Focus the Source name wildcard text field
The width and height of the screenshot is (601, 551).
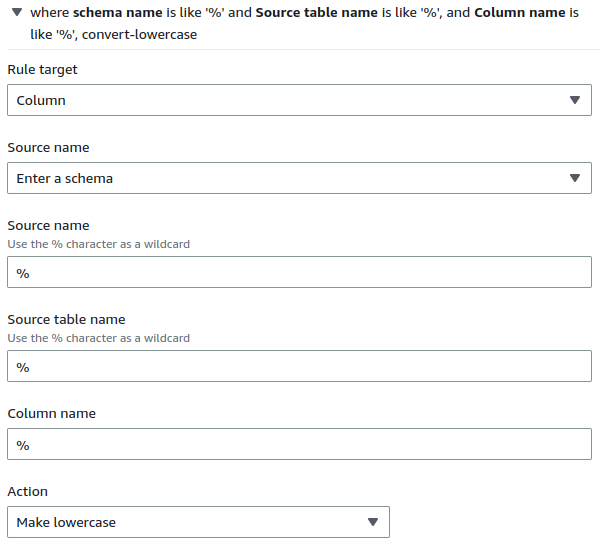[x=298, y=273]
